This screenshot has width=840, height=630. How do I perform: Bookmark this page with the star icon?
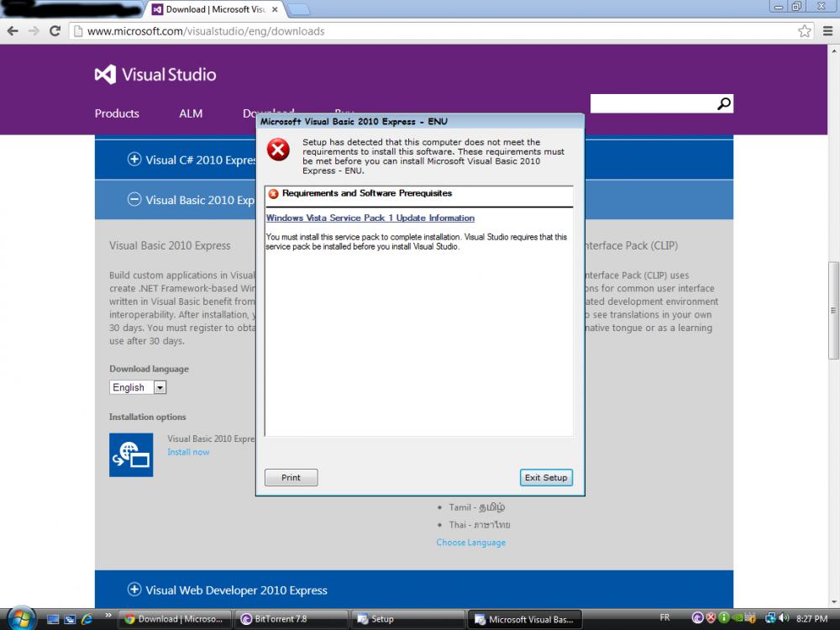(x=804, y=31)
